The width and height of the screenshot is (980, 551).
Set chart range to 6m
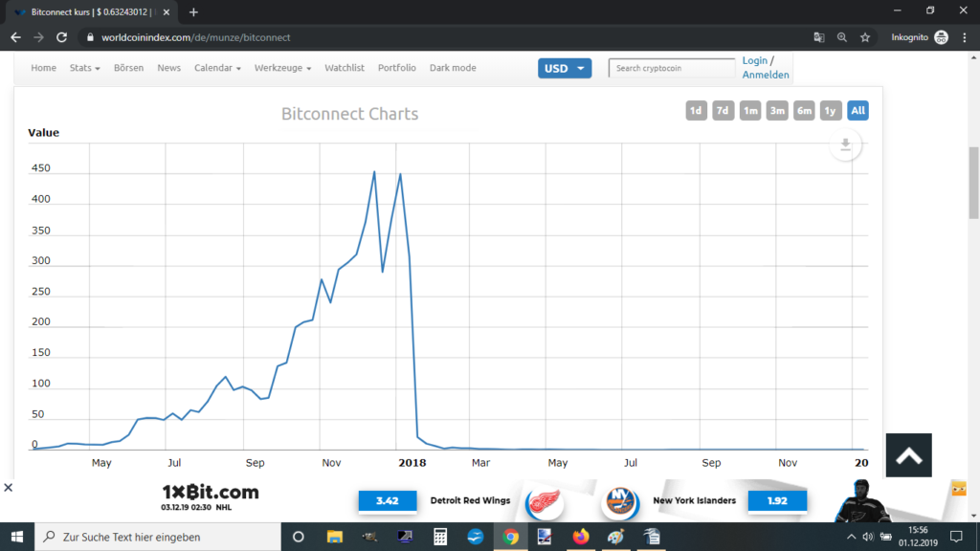click(x=804, y=111)
